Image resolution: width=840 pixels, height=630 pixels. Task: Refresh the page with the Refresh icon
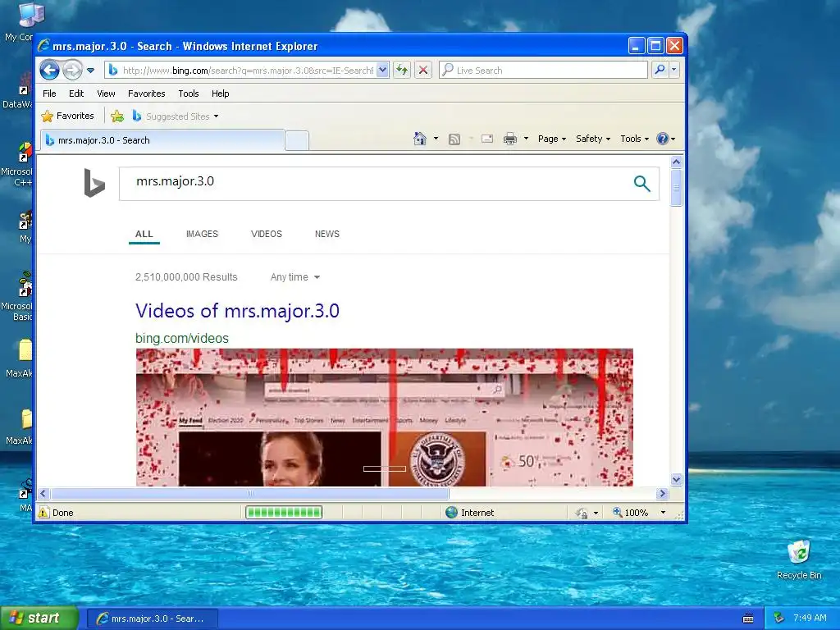402,71
